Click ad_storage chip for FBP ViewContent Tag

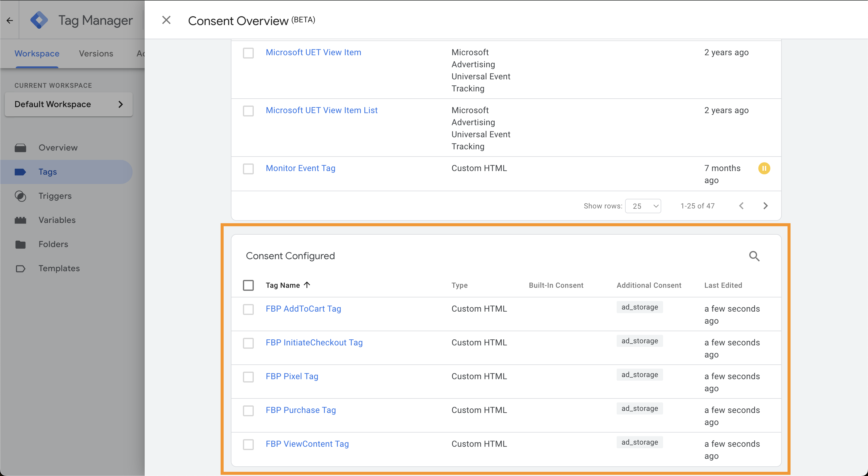click(640, 442)
